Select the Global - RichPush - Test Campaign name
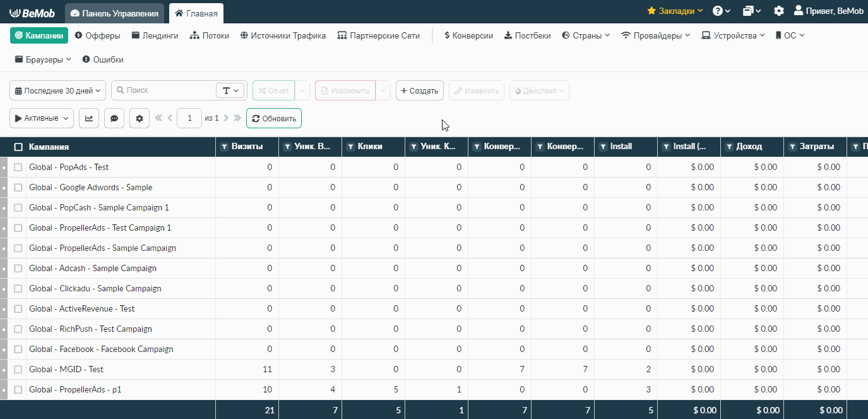Viewport: 868px width, 419px height. 90,329
